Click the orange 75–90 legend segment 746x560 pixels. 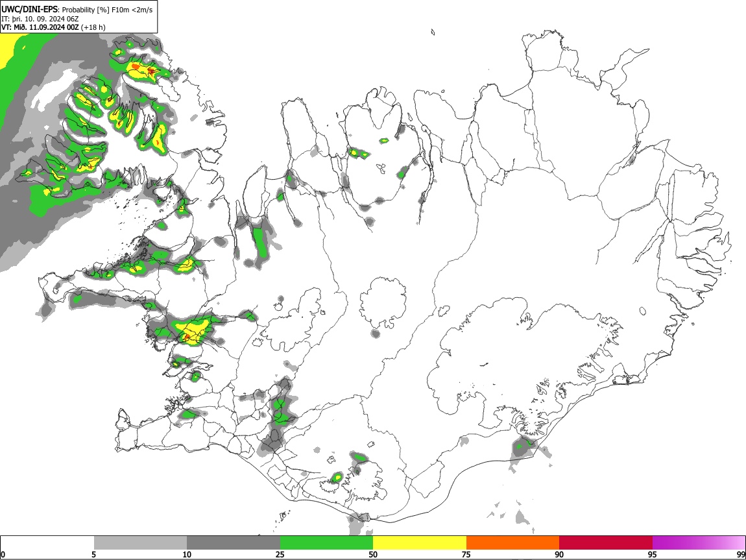pyautogui.click(x=513, y=543)
